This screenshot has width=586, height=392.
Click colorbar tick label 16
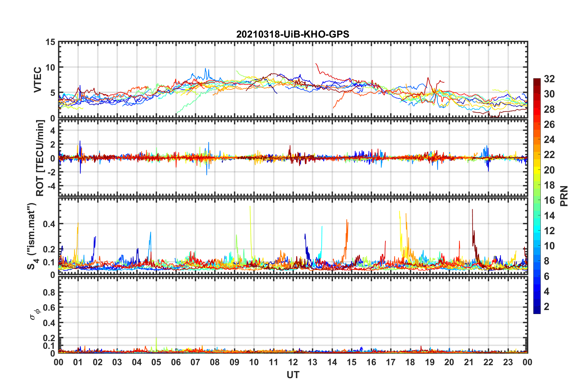pos(549,200)
